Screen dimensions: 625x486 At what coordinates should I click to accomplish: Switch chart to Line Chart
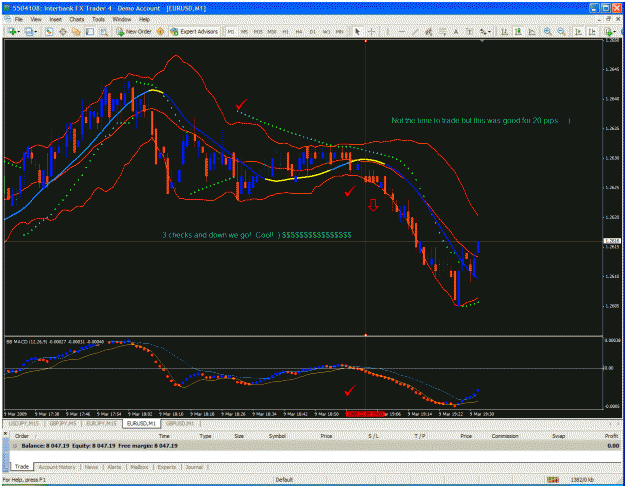[x=532, y=31]
